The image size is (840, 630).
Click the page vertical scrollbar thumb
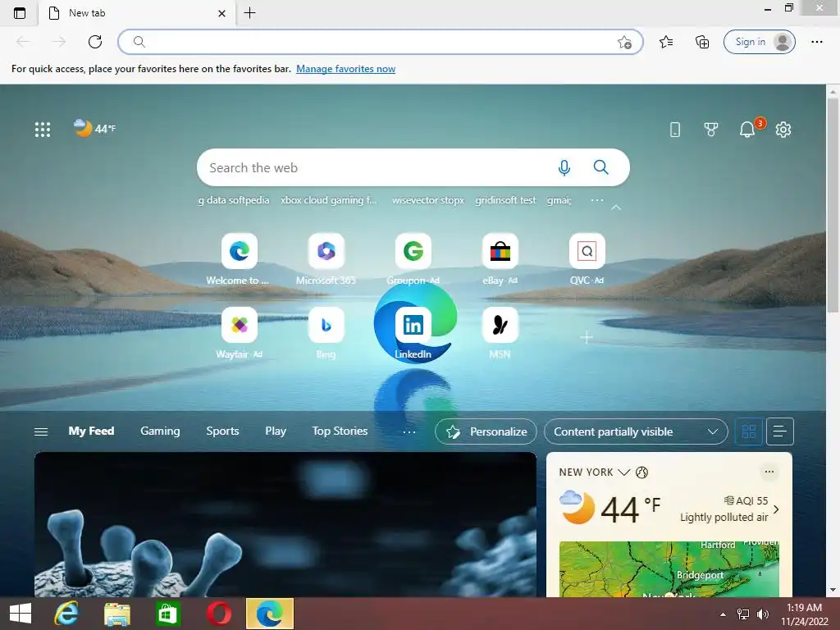[833, 204]
